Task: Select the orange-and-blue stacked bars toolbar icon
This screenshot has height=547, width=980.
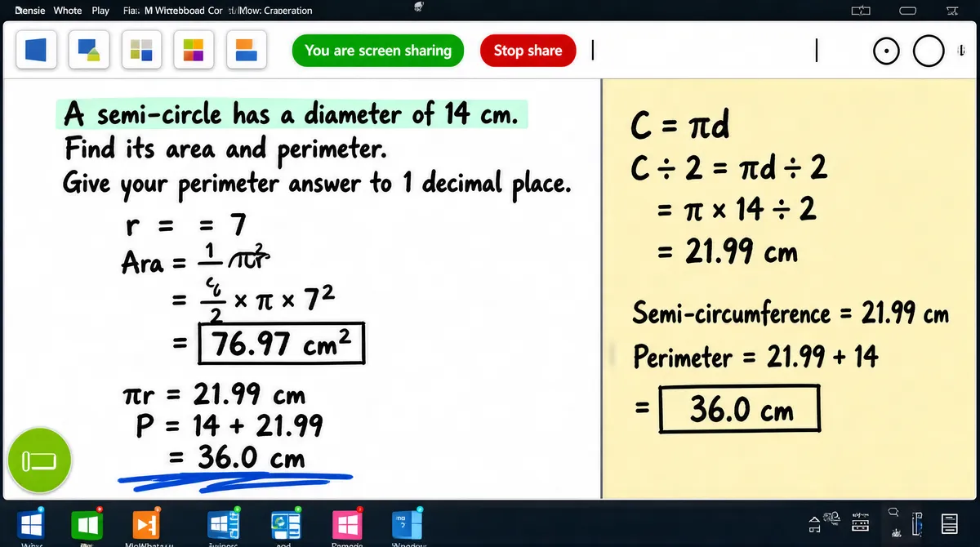Action: pos(246,51)
